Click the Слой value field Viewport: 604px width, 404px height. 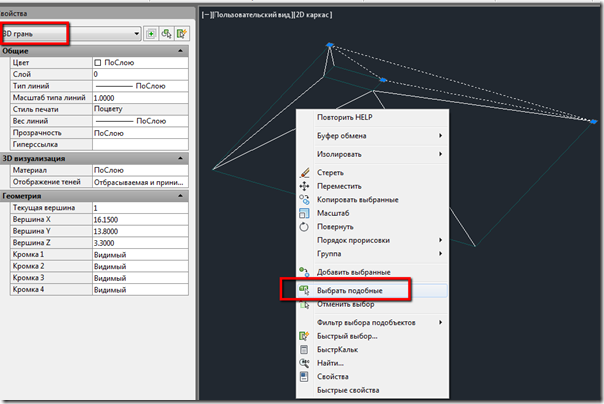140,74
